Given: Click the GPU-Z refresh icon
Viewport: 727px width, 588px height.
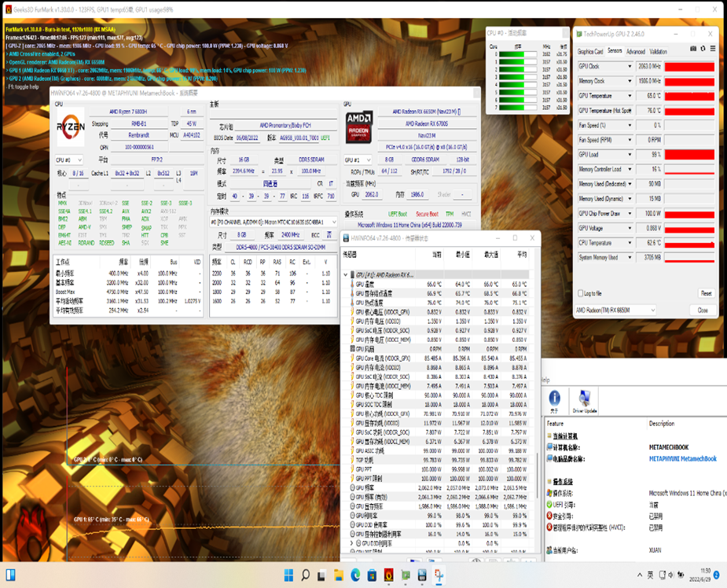Looking at the screenshot, I should (703, 49).
